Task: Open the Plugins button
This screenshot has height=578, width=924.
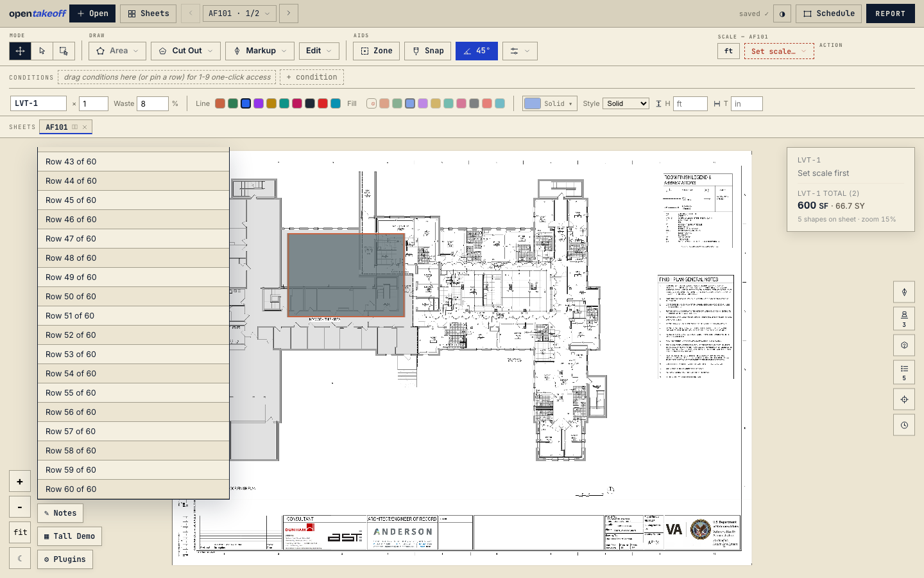Action: click(x=65, y=559)
